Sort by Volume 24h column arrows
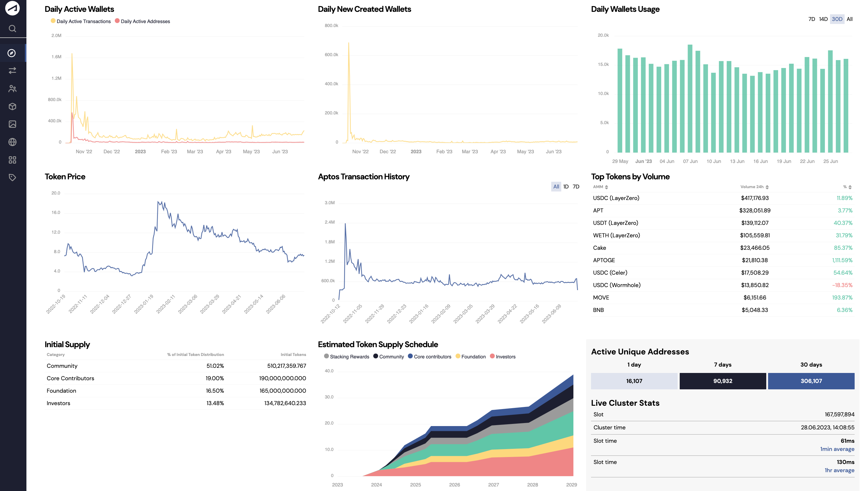The height and width of the screenshot is (491, 868). (x=767, y=187)
